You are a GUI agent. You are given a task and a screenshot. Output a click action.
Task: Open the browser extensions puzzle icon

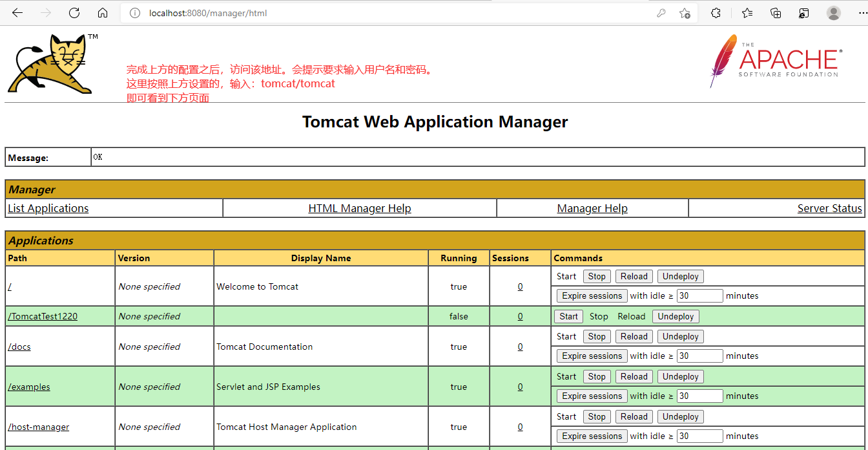[716, 13]
